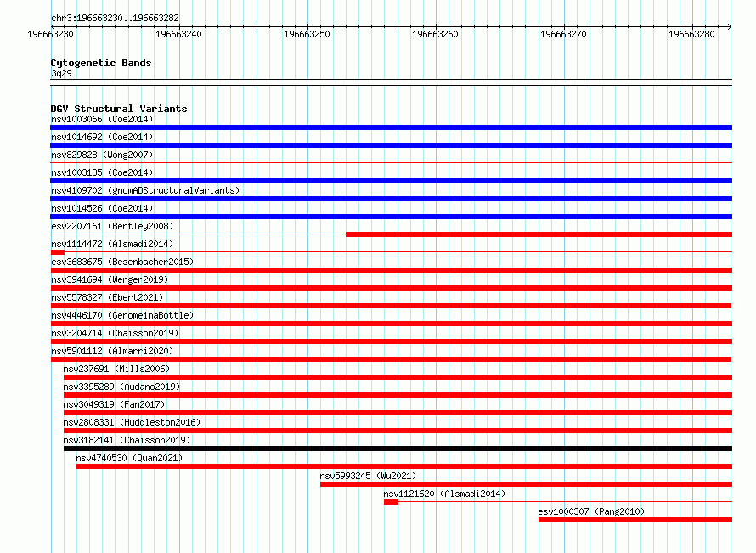
Task: Select the nsv829828 (Wong2007) label
Action: (x=102, y=155)
